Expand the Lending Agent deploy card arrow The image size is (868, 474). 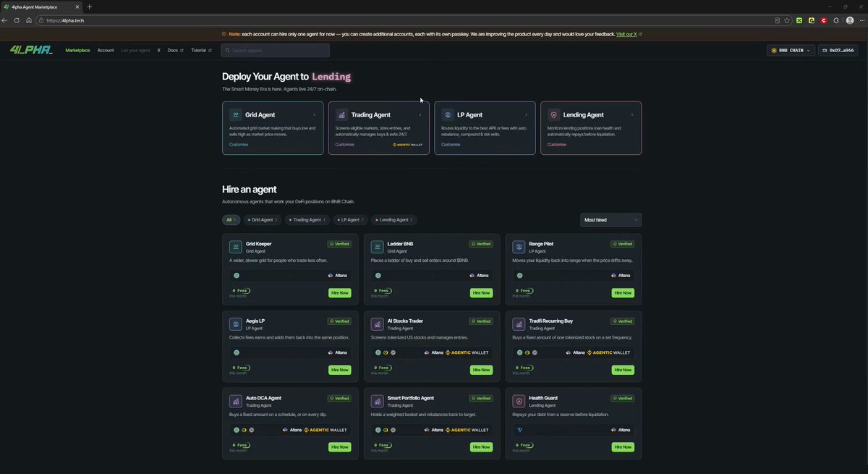[632, 114]
